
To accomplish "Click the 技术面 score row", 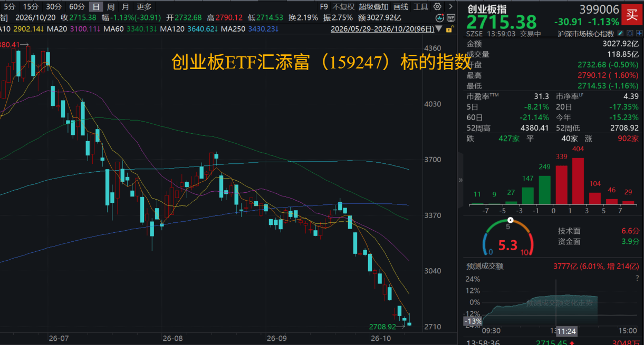I will click(x=599, y=231).
